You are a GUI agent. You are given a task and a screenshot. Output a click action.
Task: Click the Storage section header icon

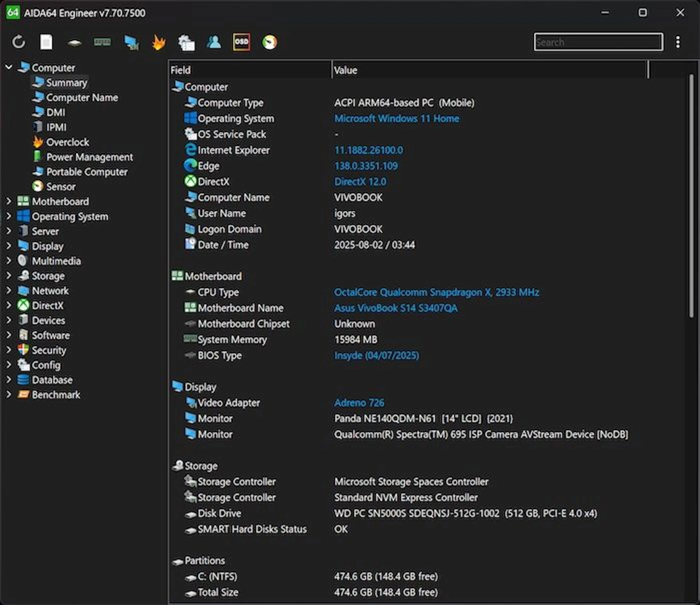[178, 466]
